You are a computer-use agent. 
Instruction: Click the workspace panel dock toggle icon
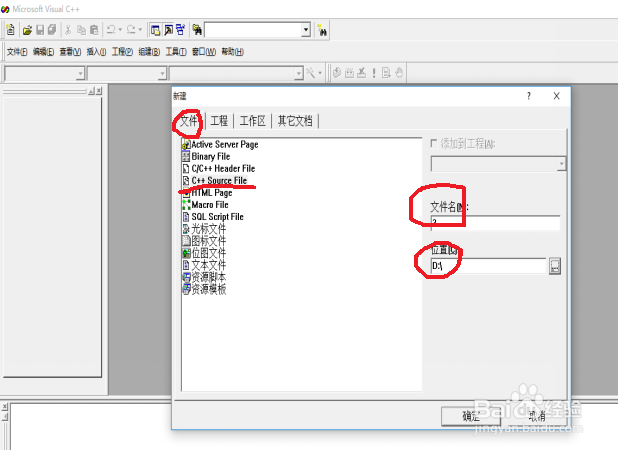coord(91,91)
